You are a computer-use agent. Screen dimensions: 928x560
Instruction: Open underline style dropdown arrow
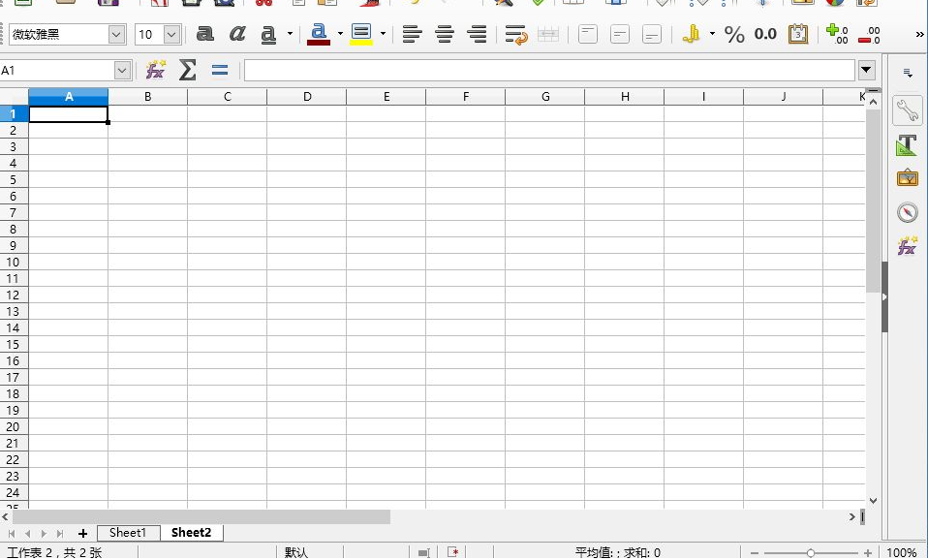click(x=290, y=34)
